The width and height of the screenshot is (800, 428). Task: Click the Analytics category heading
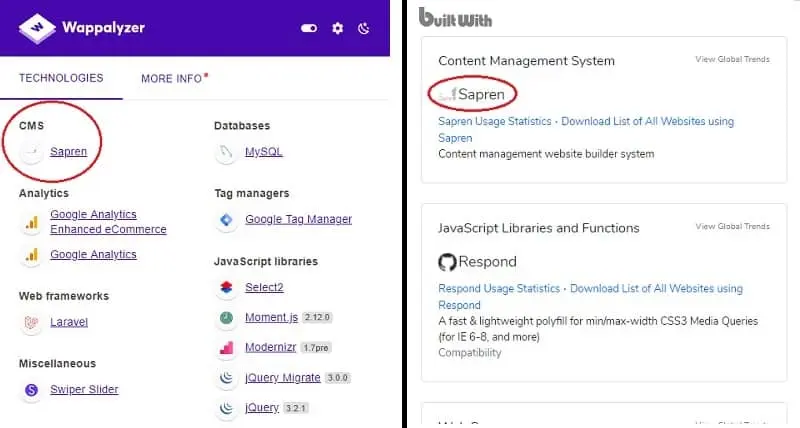(44, 193)
